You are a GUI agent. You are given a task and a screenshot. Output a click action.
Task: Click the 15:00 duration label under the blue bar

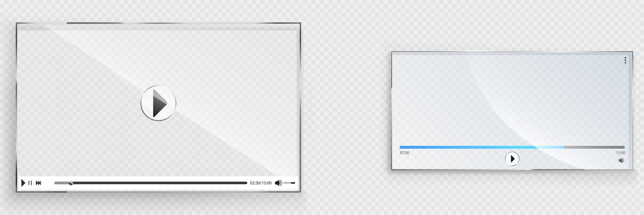(x=620, y=153)
